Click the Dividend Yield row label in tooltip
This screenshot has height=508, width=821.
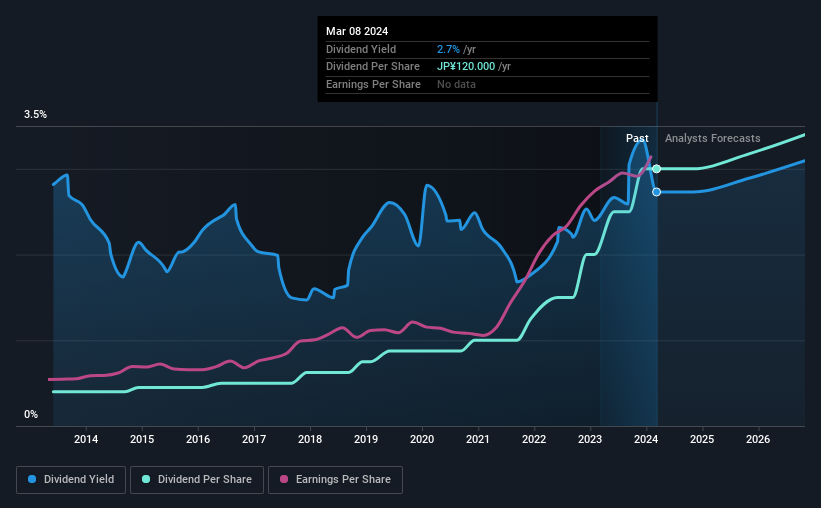(361, 49)
